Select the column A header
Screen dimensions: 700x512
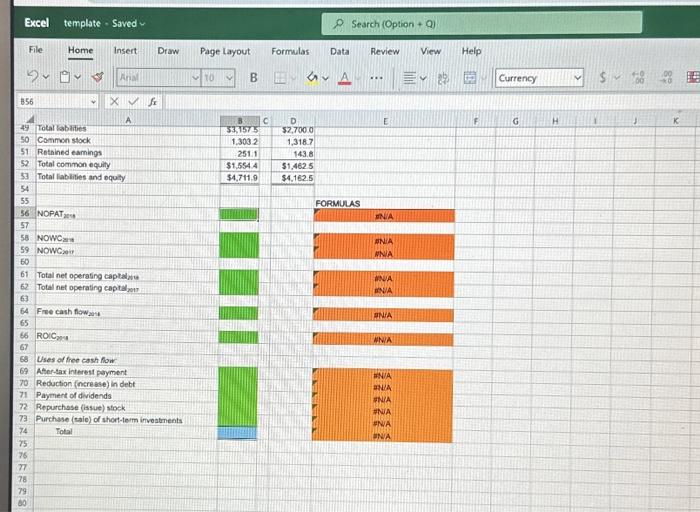[x=128, y=120]
